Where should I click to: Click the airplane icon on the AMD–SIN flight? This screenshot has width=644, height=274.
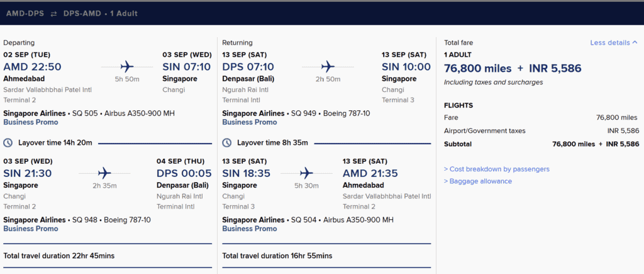pos(127,66)
